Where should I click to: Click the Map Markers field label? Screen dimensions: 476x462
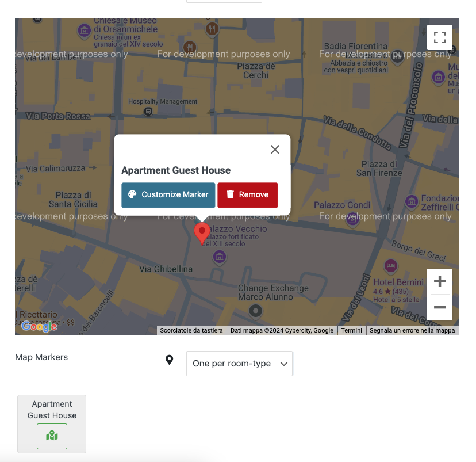tap(41, 357)
